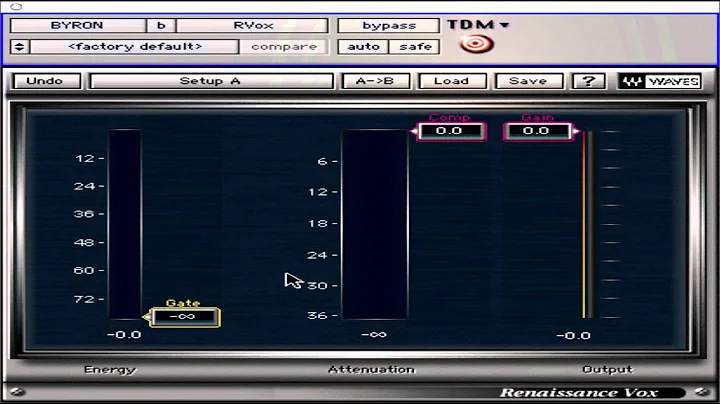
Task: Click the Energy label
Action: pyautogui.click(x=110, y=370)
